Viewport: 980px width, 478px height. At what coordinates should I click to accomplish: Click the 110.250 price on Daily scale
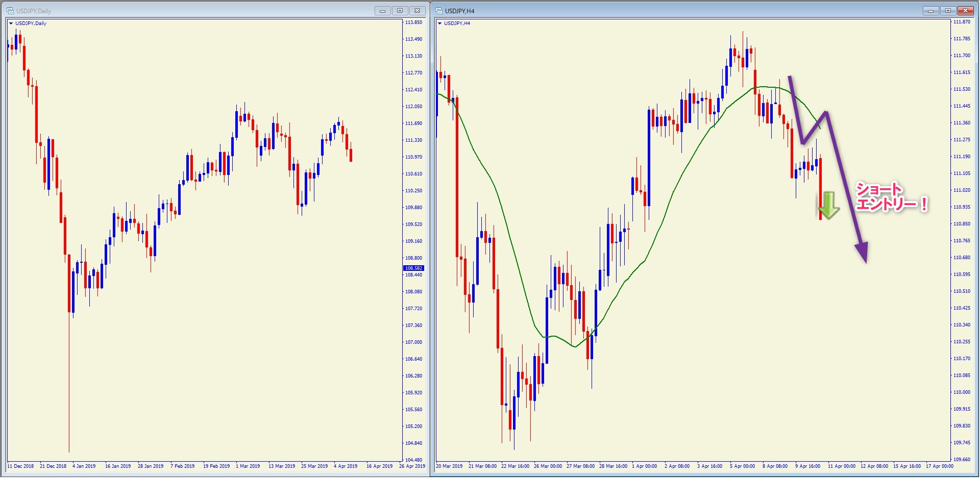pyautogui.click(x=414, y=191)
